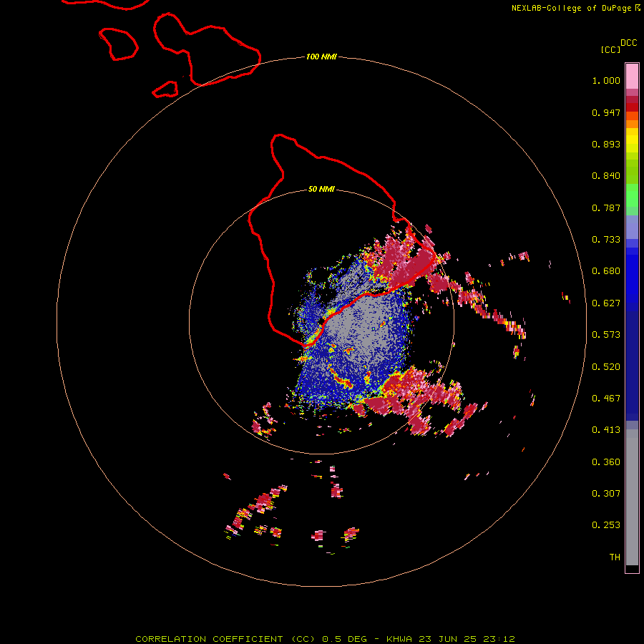644x644 pixels.
Task: Click the DCC product label
Action: point(629,43)
